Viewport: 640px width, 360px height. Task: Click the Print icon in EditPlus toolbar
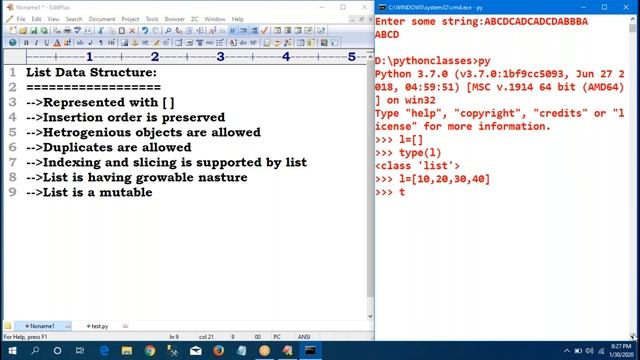pyautogui.click(x=67, y=31)
